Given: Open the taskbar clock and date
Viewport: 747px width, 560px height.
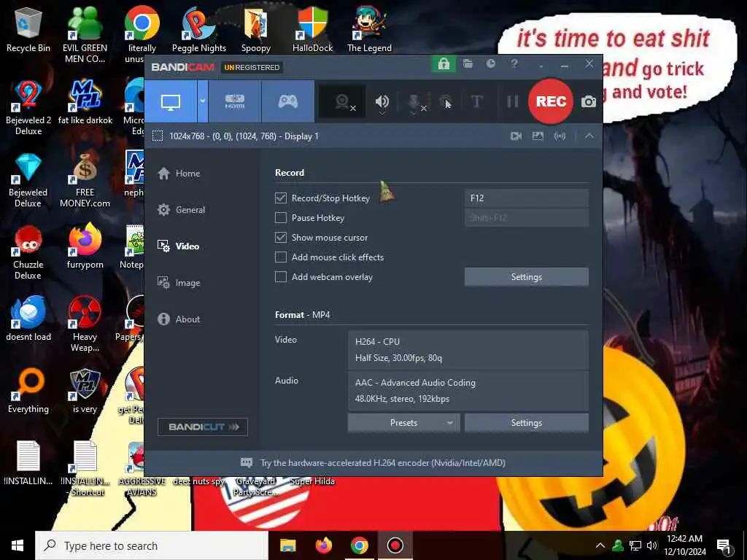Looking at the screenshot, I should pyautogui.click(x=685, y=545).
